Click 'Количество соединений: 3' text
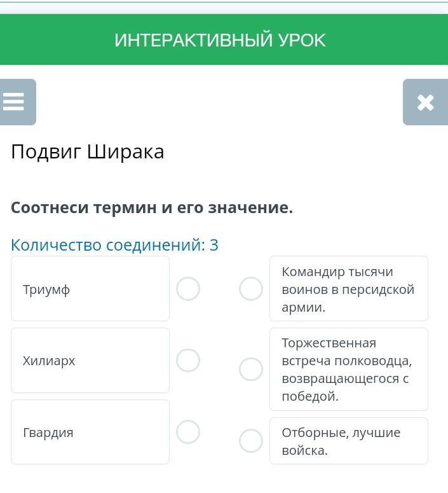 pos(114,245)
